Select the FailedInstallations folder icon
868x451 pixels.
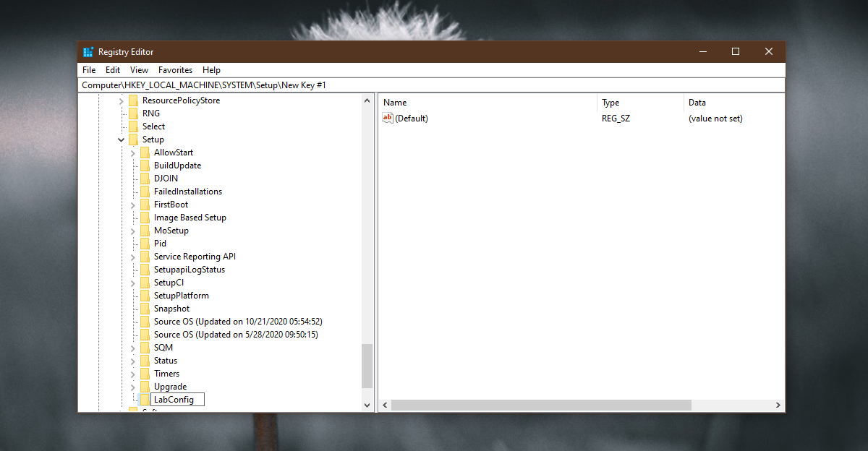pos(145,192)
